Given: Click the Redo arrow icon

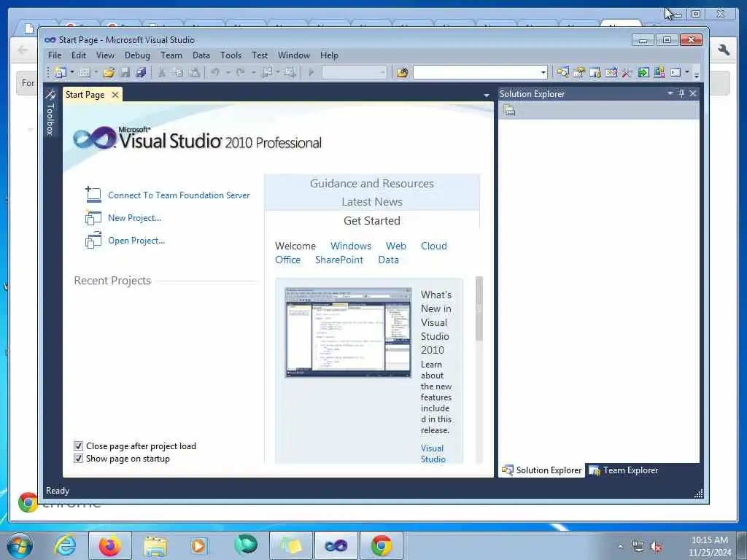Looking at the screenshot, I should point(241,72).
